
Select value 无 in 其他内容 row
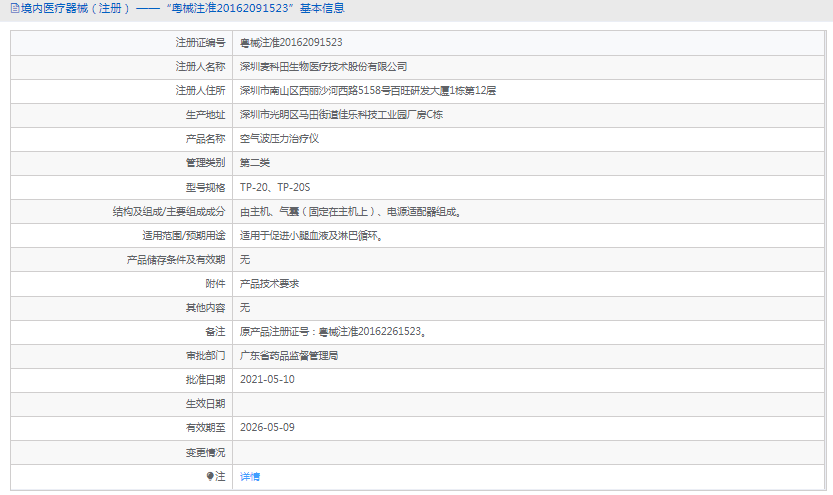[245, 308]
